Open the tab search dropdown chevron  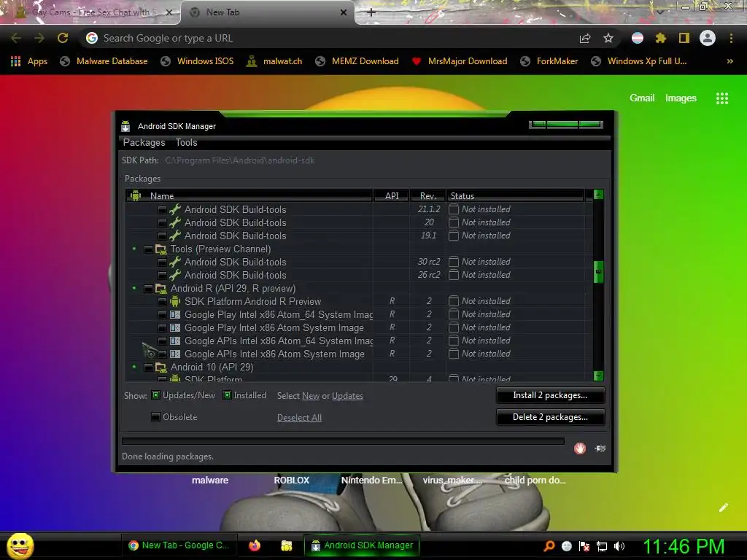(x=660, y=12)
